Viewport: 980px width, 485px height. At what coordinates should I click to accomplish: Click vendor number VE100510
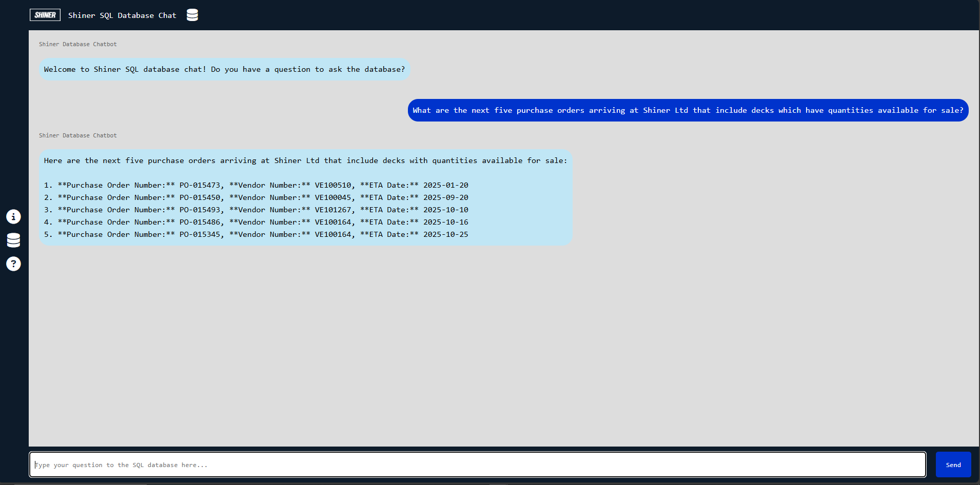pos(333,185)
